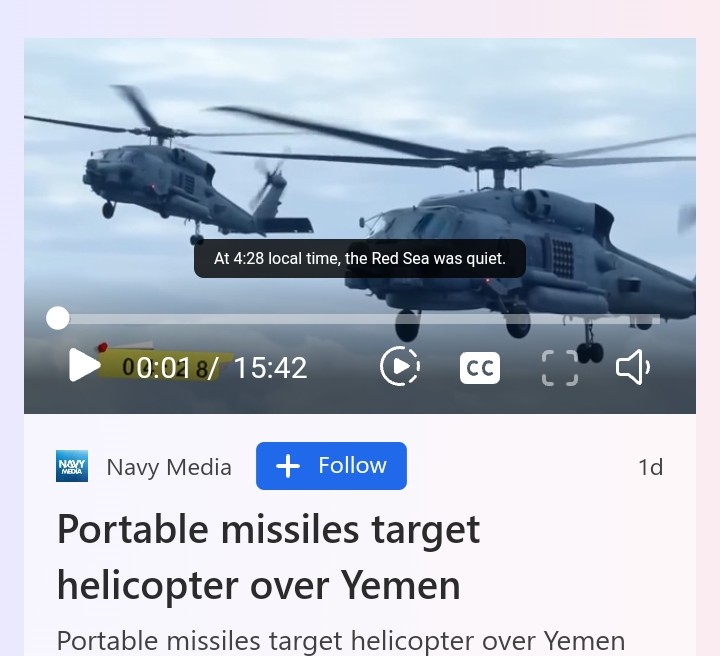The image size is (720, 656).
Task: Click the 15:42 total duration label
Action: 270,368
